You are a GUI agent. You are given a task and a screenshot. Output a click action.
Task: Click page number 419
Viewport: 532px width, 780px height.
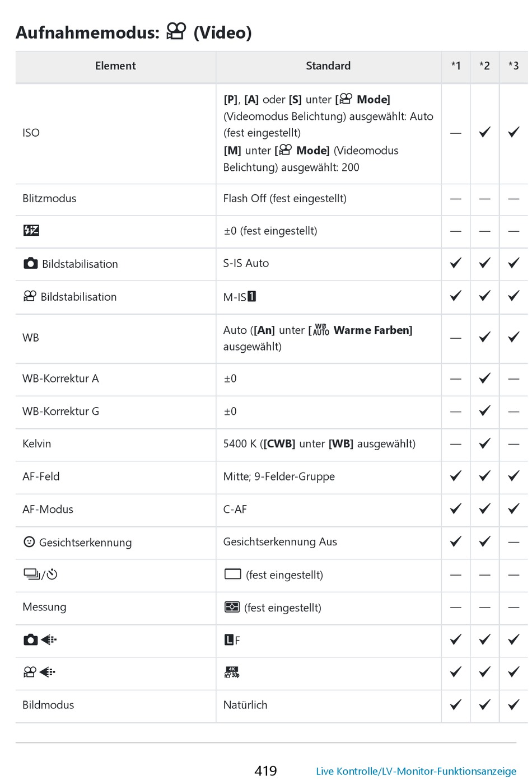point(265,770)
